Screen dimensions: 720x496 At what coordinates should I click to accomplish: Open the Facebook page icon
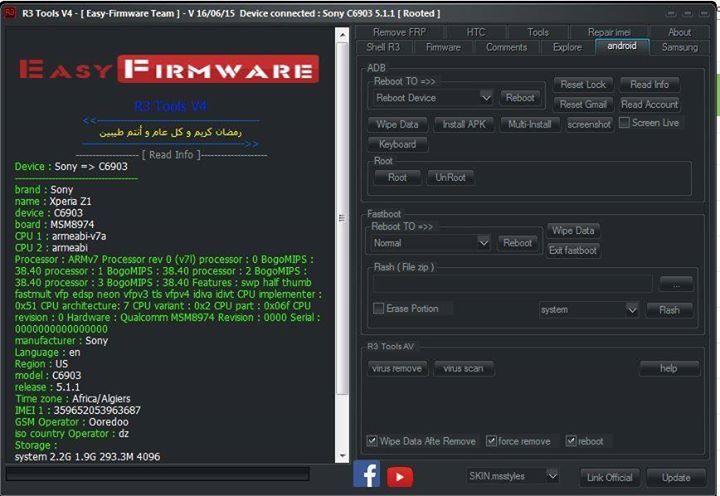[366, 474]
